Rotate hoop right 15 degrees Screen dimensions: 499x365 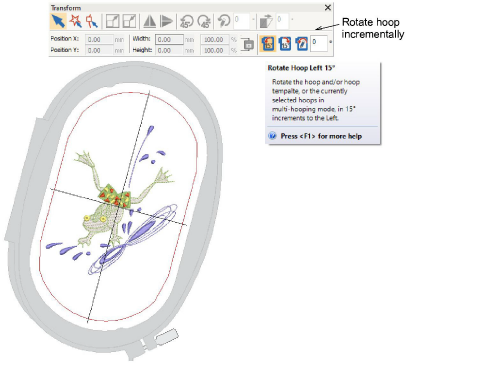[285, 44]
